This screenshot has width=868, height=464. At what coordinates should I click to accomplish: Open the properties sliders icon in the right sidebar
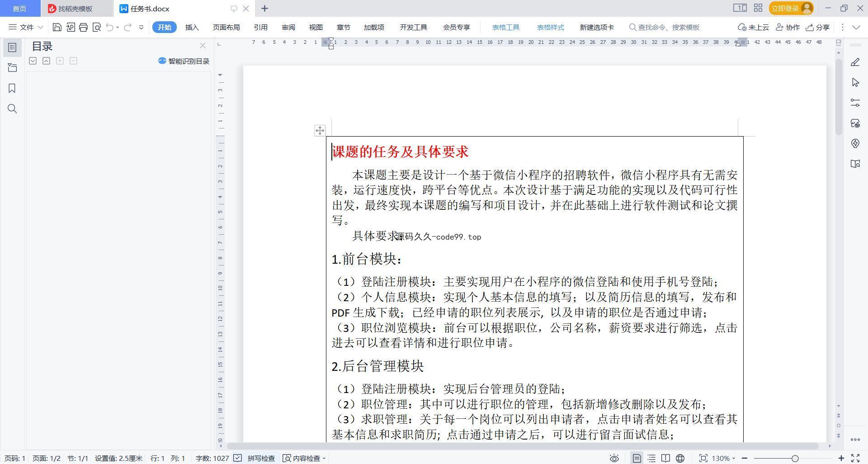pyautogui.click(x=855, y=103)
